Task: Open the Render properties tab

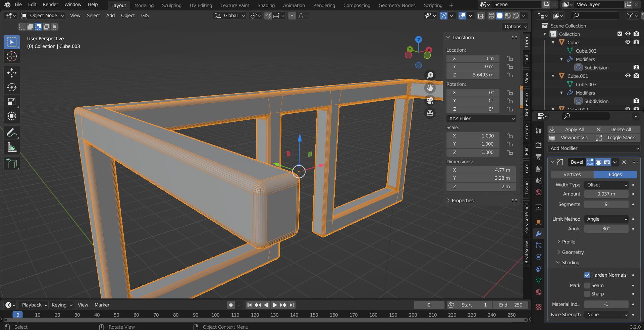Action: pos(538,145)
